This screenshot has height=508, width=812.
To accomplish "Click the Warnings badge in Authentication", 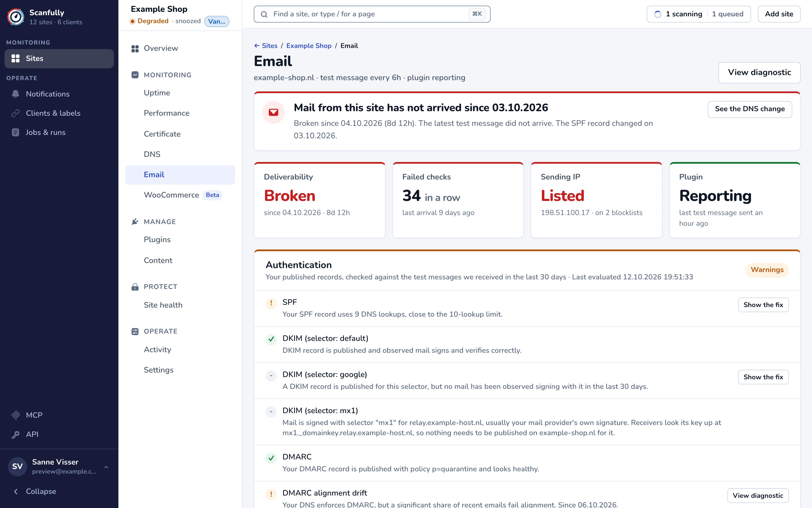I will click(x=767, y=270).
